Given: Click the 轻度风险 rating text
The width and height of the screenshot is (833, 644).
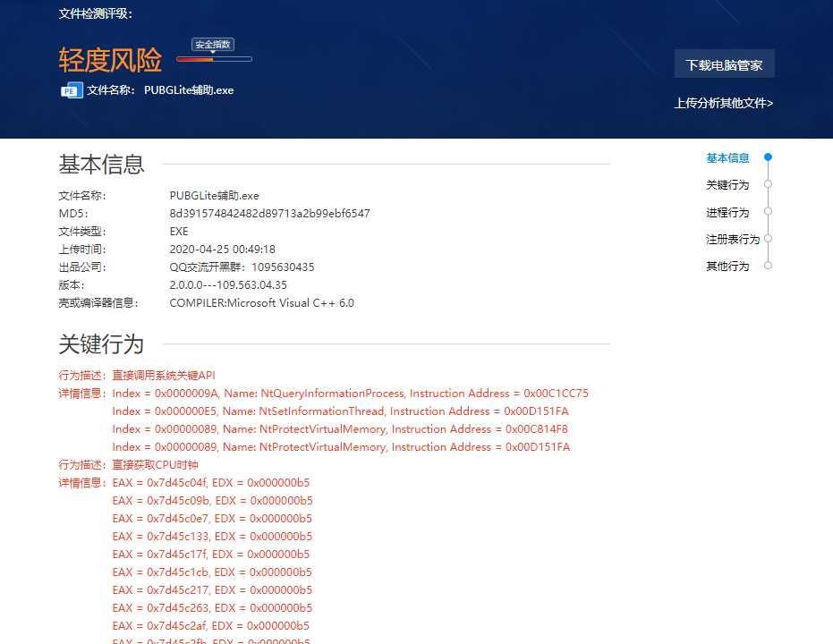Looking at the screenshot, I should (x=110, y=59).
